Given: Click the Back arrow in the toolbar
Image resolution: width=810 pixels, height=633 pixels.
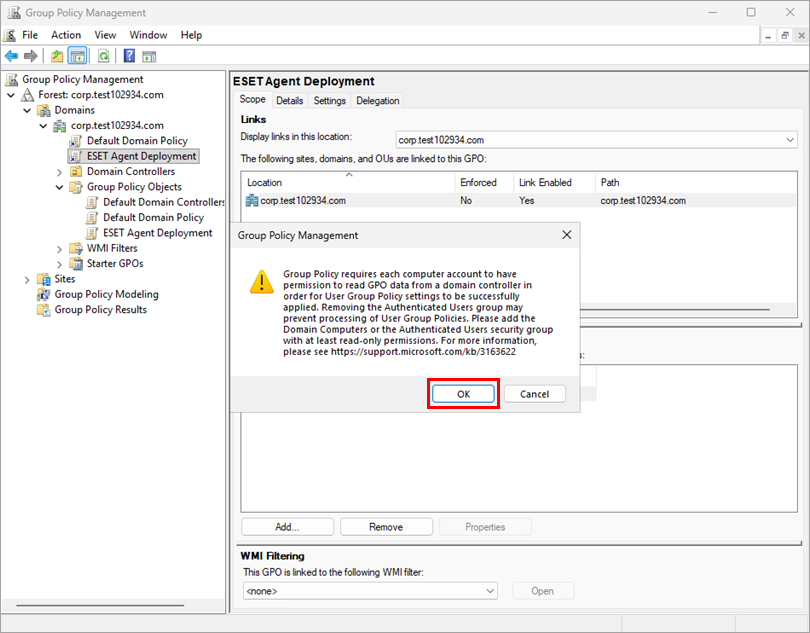Looking at the screenshot, I should (11, 56).
